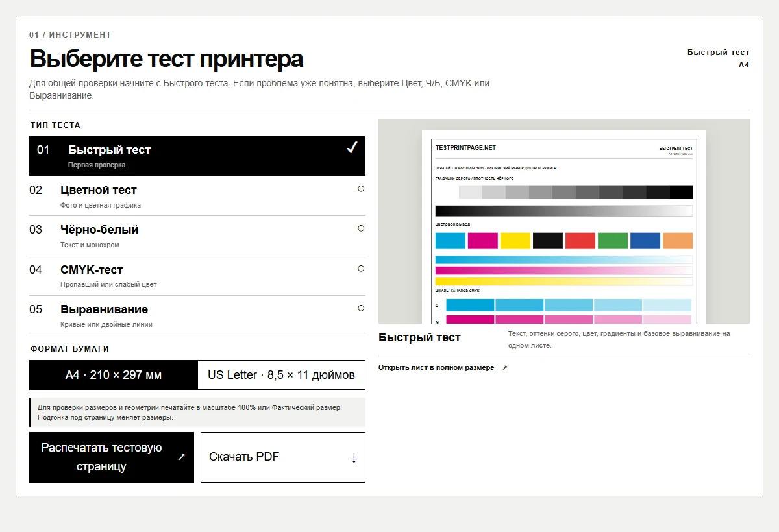The width and height of the screenshot is (779, 532).
Task: Click the test page preview thumbnail
Action: [x=564, y=221]
